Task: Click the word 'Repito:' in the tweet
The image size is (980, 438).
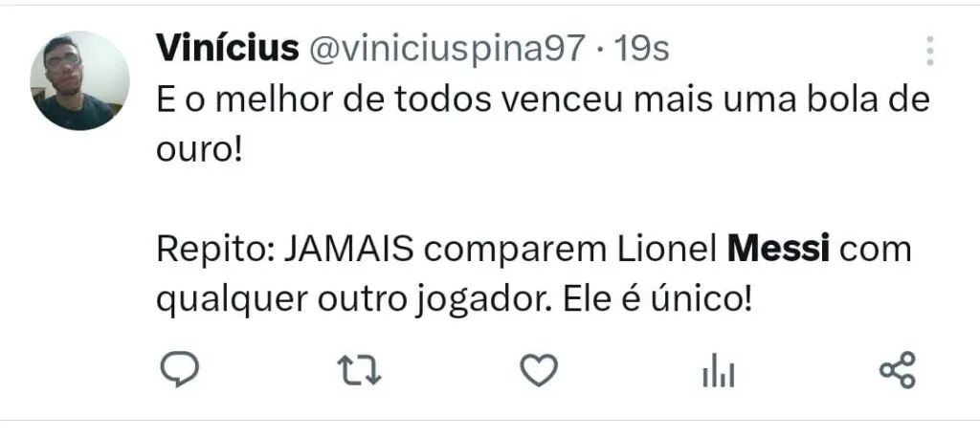Action: tap(212, 252)
